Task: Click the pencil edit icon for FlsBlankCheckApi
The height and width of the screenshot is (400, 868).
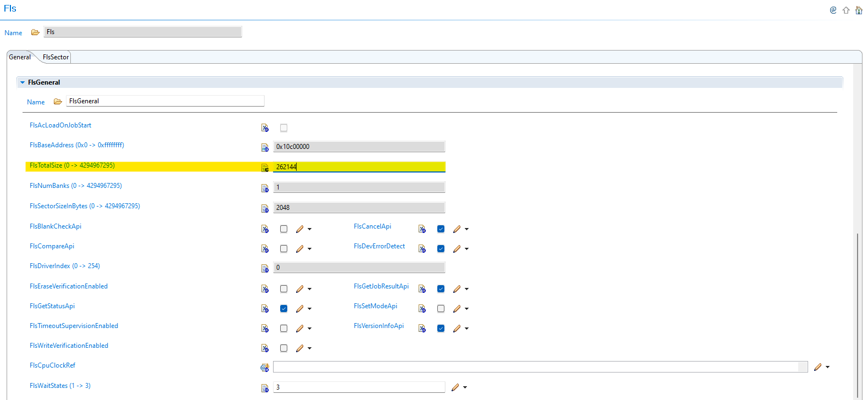Action: coord(299,229)
